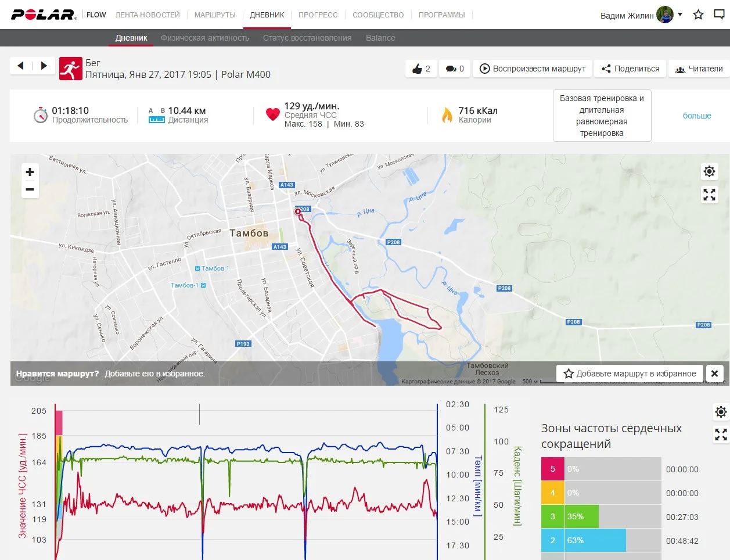Image resolution: width=730 pixels, height=560 pixels.
Task: Expand details with 'больше' link
Action: tap(696, 116)
